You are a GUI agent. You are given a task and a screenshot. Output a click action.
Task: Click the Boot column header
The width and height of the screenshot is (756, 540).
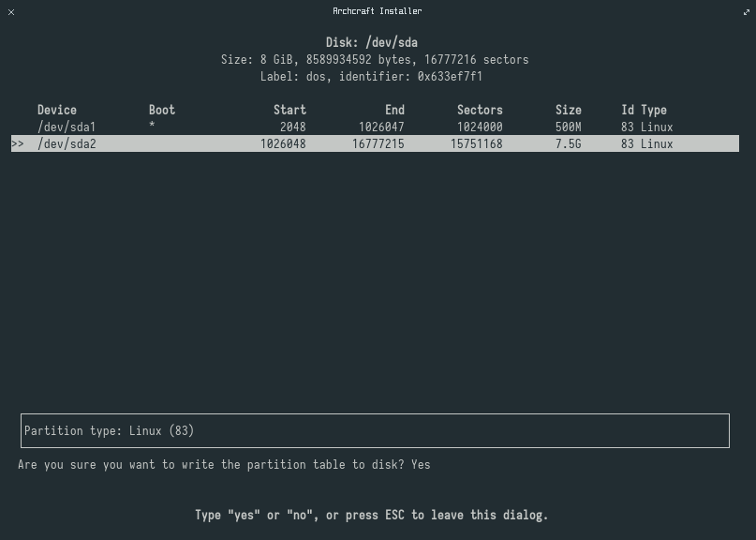tap(162, 110)
